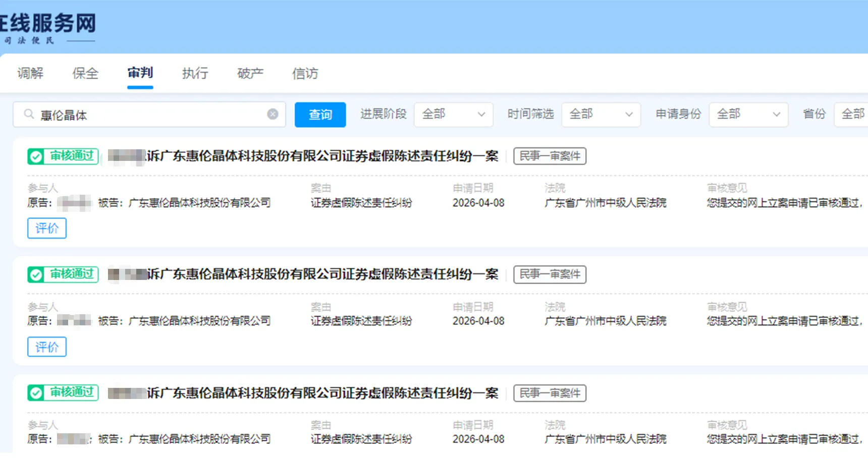The image size is (868, 458).
Task: Click 广东省广州市中级人民法院 in the second case
Action: click(x=606, y=321)
